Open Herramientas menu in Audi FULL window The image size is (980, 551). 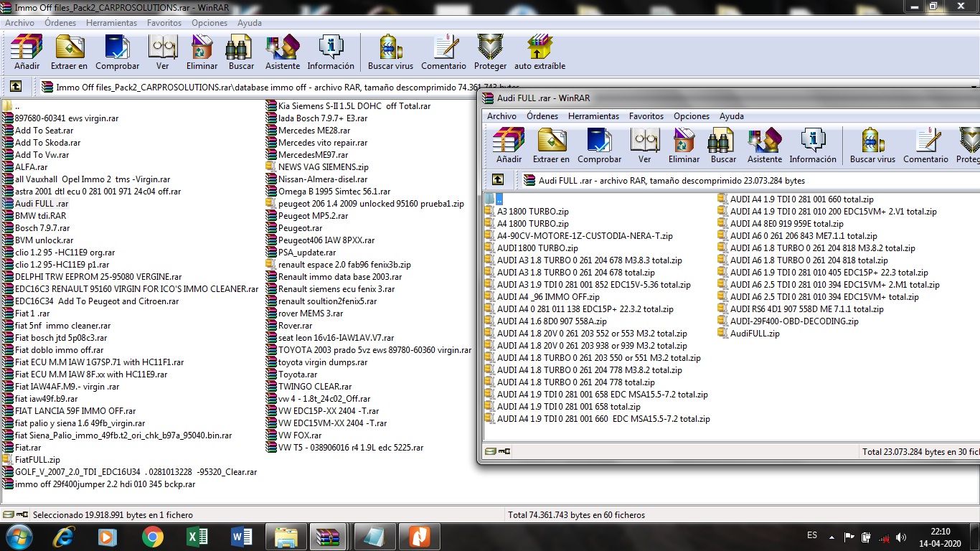coord(593,116)
